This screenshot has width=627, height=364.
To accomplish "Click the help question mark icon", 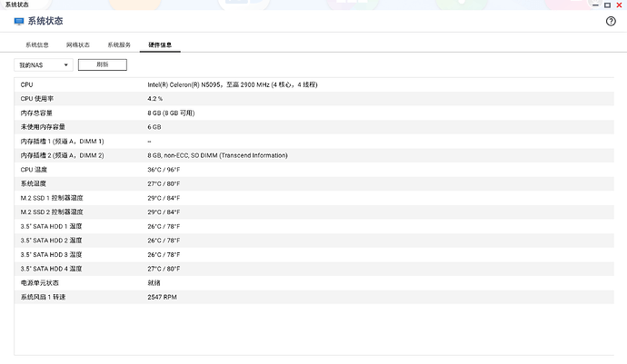I will (x=611, y=21).
